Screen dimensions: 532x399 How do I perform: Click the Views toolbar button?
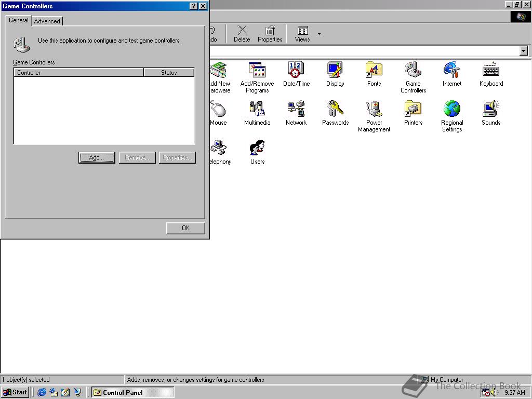pyautogui.click(x=302, y=34)
